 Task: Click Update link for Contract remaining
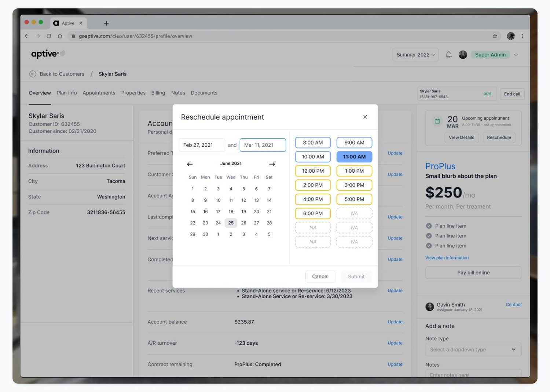point(395,364)
